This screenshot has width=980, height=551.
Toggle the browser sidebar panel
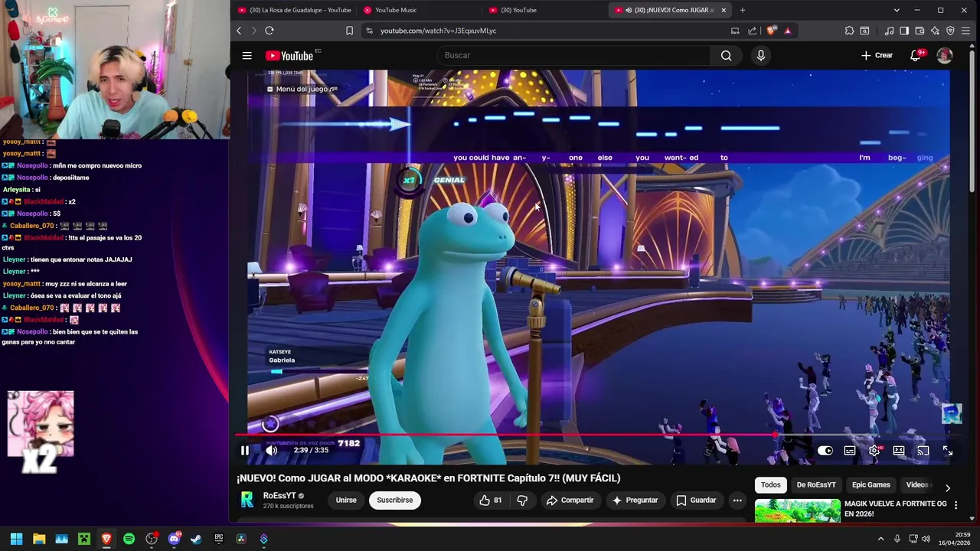click(904, 31)
